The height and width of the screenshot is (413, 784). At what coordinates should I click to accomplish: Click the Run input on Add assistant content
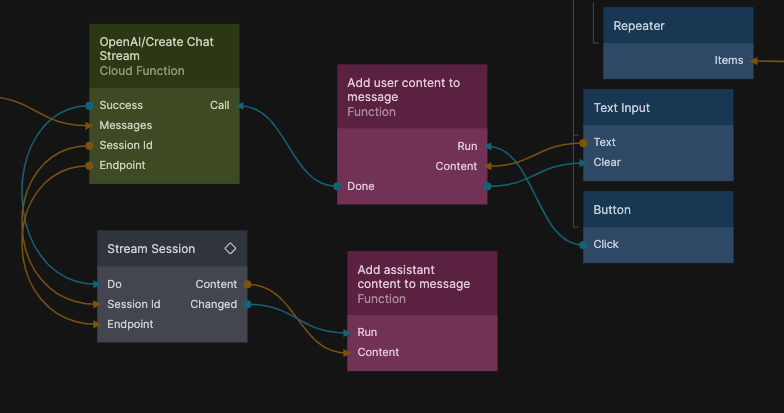(348, 332)
